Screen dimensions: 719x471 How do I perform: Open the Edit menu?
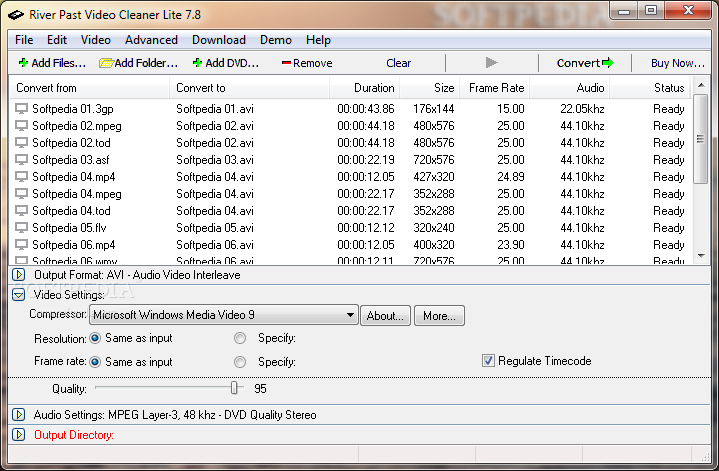[x=57, y=40]
